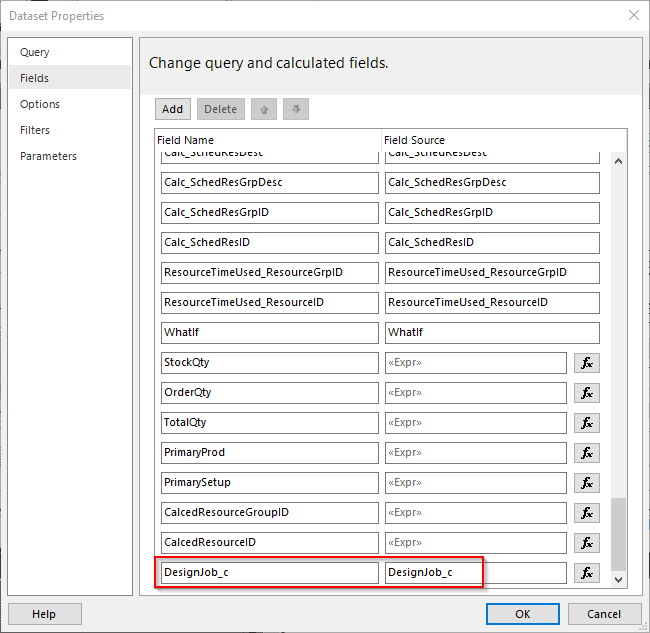Open expression editor for StockQty field
The height and width of the screenshot is (633, 650).
(x=587, y=363)
